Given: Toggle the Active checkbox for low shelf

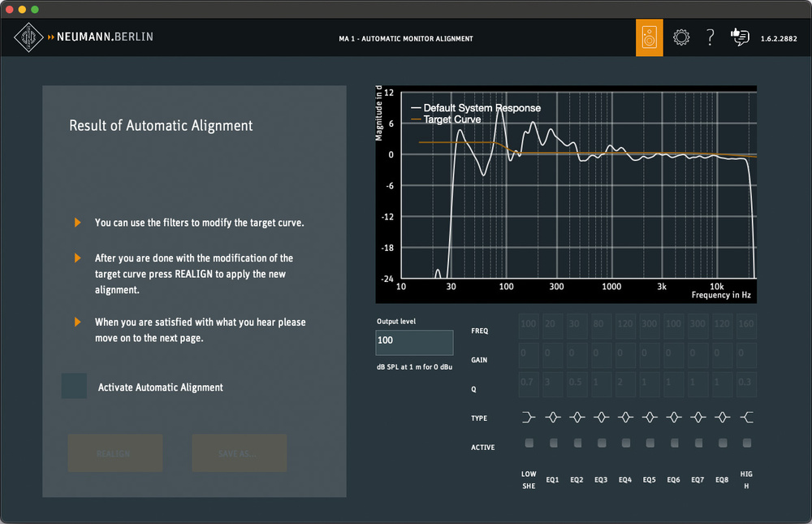Looking at the screenshot, I should [529, 443].
